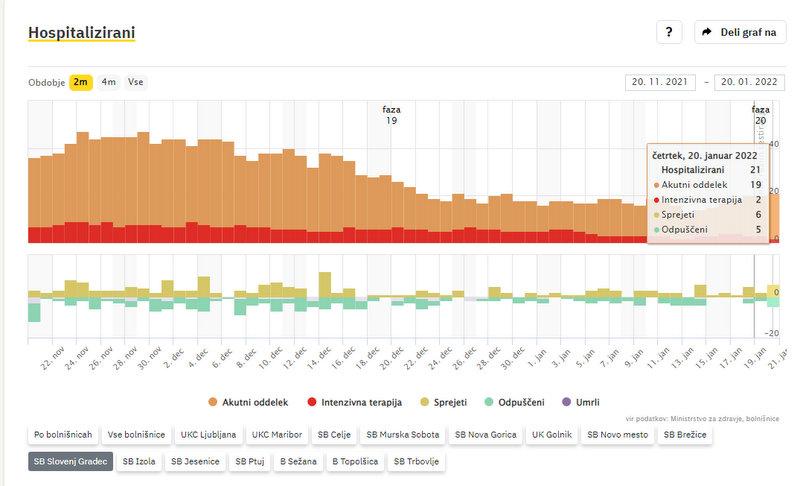This screenshot has height=486, width=800.
Task: Click the faza 19 chart marker
Action: (x=392, y=114)
